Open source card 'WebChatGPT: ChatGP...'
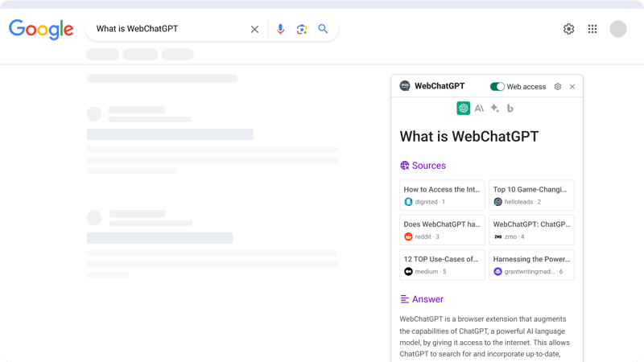Viewport: 644px width, 362px height. 531,230
